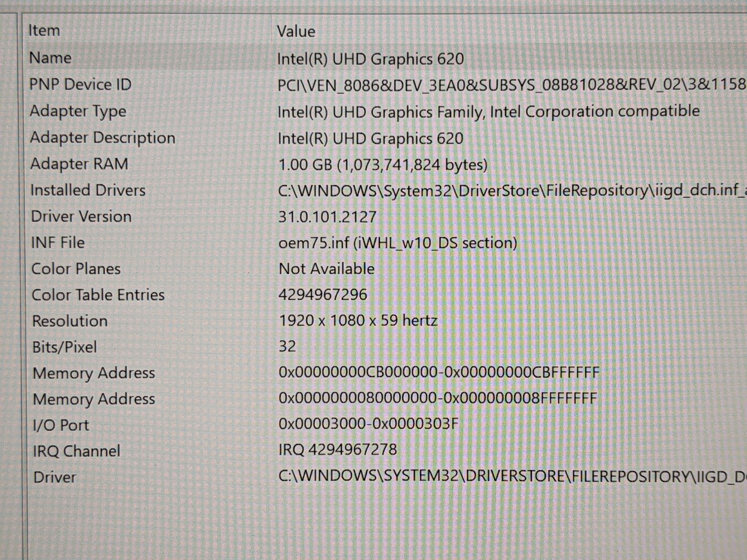Select the Color Table Entries label
The width and height of the screenshot is (747, 560).
click(x=98, y=294)
